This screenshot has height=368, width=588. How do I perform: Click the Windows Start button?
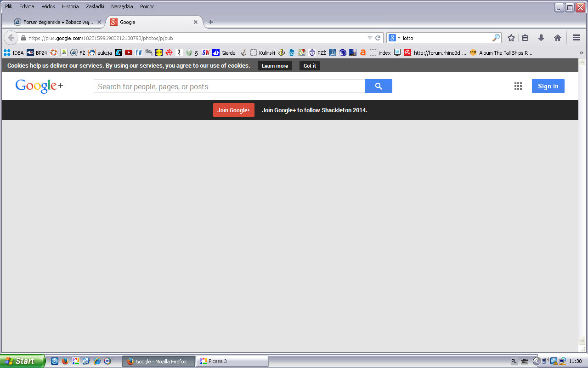(23, 361)
